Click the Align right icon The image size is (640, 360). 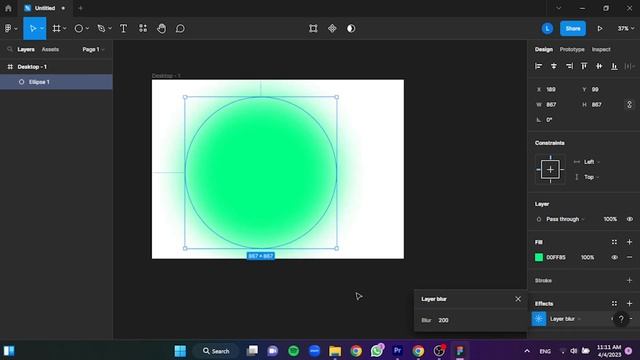coord(569,66)
